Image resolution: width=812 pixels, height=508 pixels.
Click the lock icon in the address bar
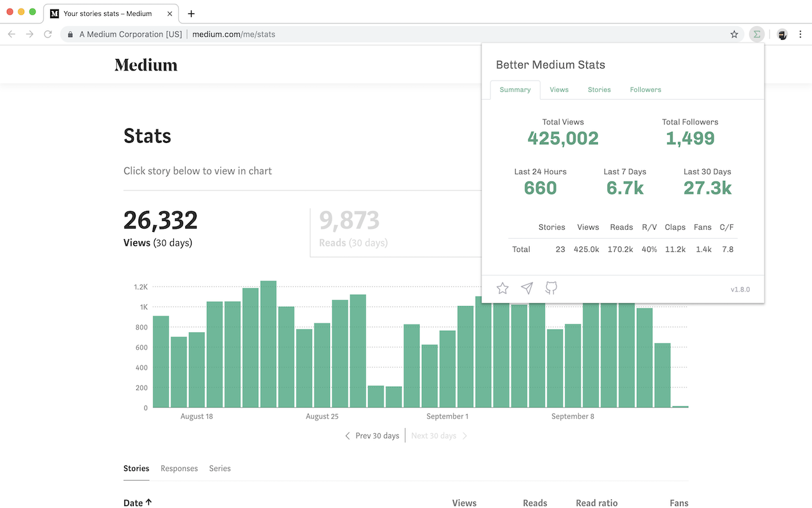pos(70,34)
